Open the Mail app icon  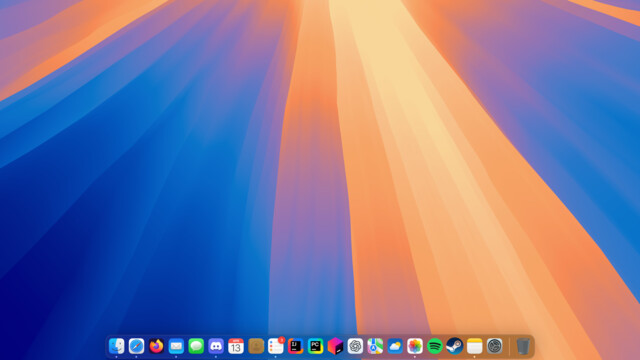click(x=176, y=346)
